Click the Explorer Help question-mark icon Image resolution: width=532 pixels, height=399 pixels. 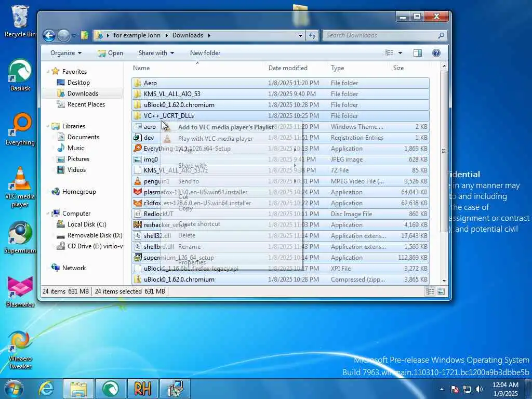click(x=436, y=53)
